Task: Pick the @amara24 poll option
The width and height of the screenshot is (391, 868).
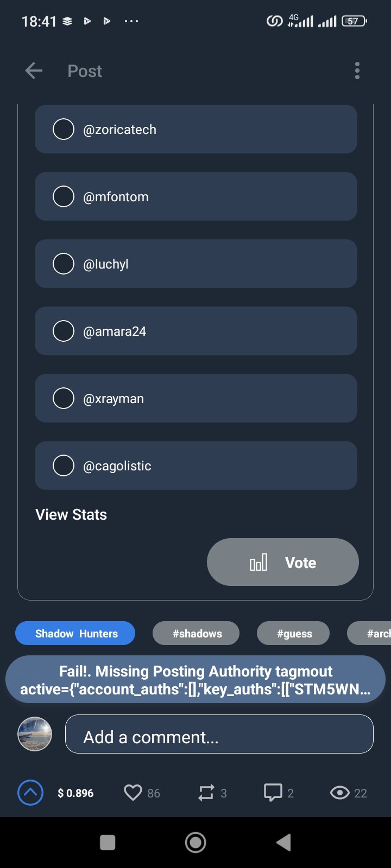Action: (64, 331)
